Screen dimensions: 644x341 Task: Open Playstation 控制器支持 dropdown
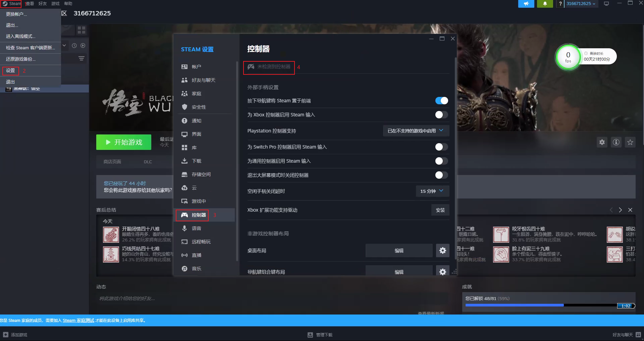(x=416, y=131)
